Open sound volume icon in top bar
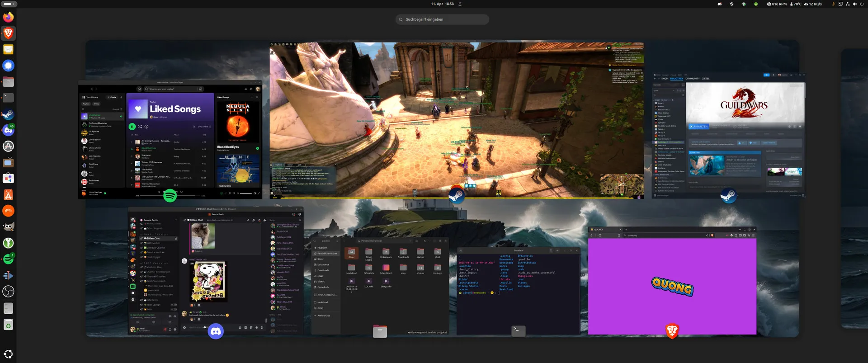 point(855,4)
